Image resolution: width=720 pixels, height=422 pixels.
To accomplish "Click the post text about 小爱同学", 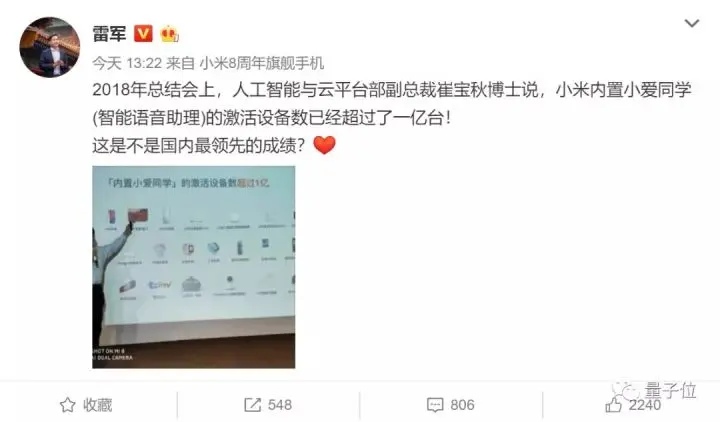I will click(x=391, y=118).
